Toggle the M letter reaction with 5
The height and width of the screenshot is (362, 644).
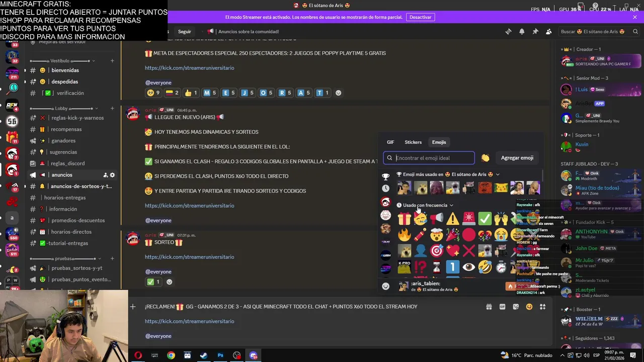(209, 93)
